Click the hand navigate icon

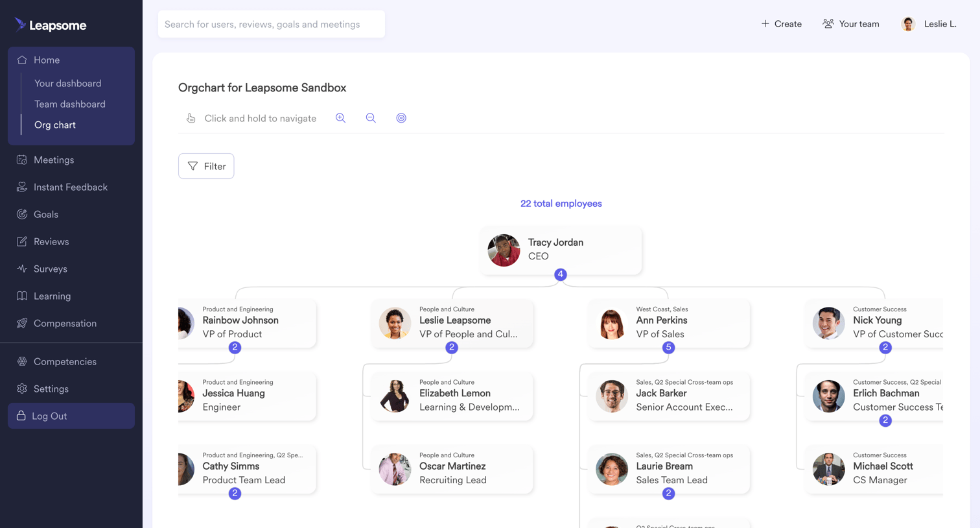coord(191,118)
